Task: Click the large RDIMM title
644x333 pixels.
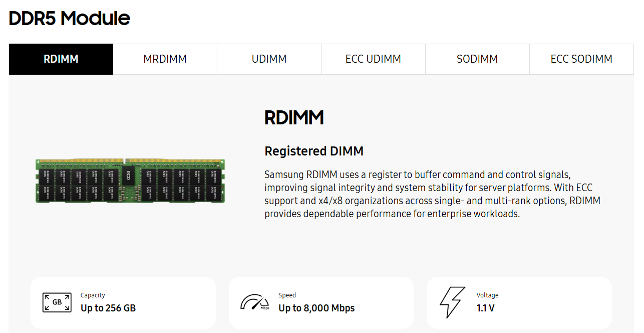Action: 294,118
